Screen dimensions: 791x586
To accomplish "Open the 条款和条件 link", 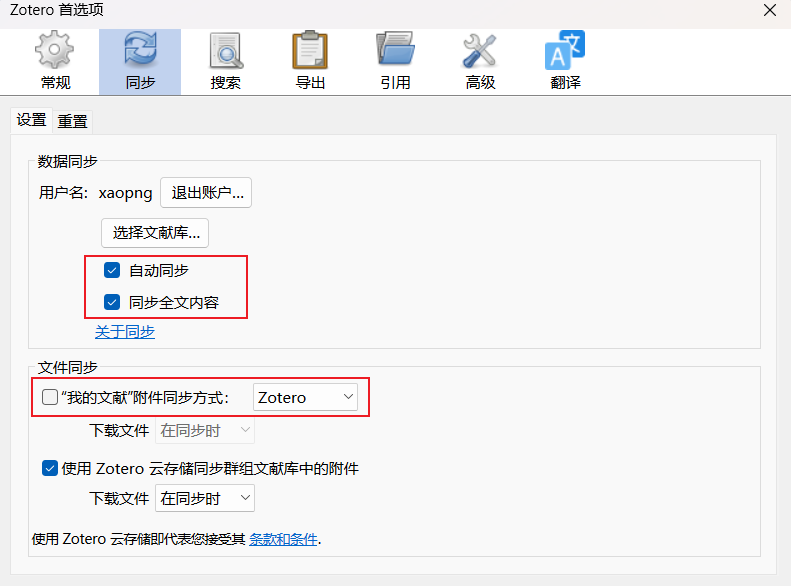I will pyautogui.click(x=284, y=539).
